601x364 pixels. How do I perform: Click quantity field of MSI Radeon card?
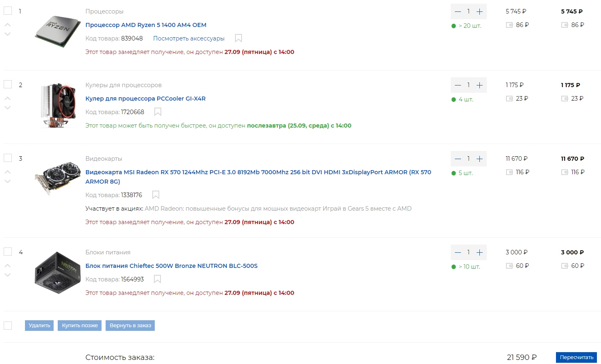tap(468, 159)
